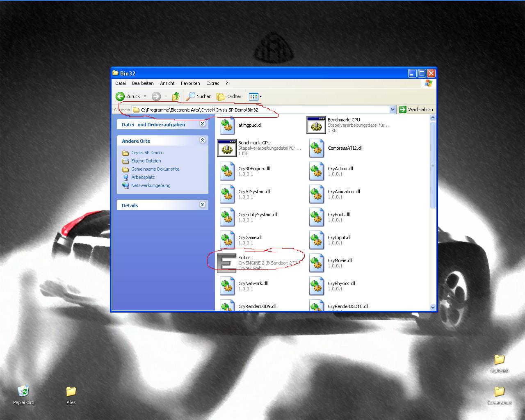Click the CryAnimation.dll icon
The height and width of the screenshot is (420, 525).
coord(316,194)
